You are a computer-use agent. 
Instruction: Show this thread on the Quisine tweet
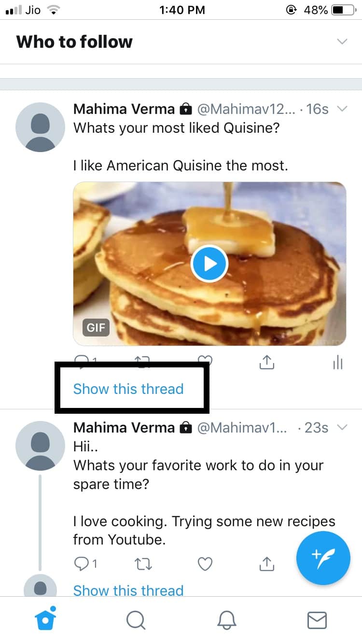click(x=128, y=389)
